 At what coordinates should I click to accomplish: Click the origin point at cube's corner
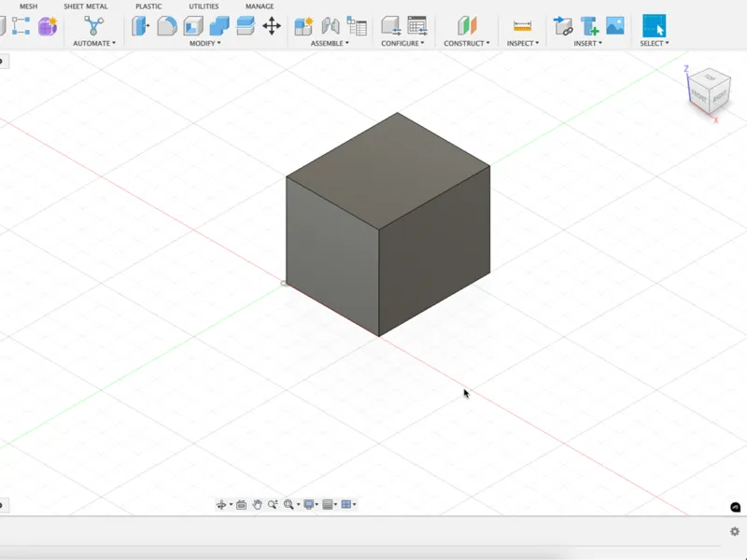284,284
